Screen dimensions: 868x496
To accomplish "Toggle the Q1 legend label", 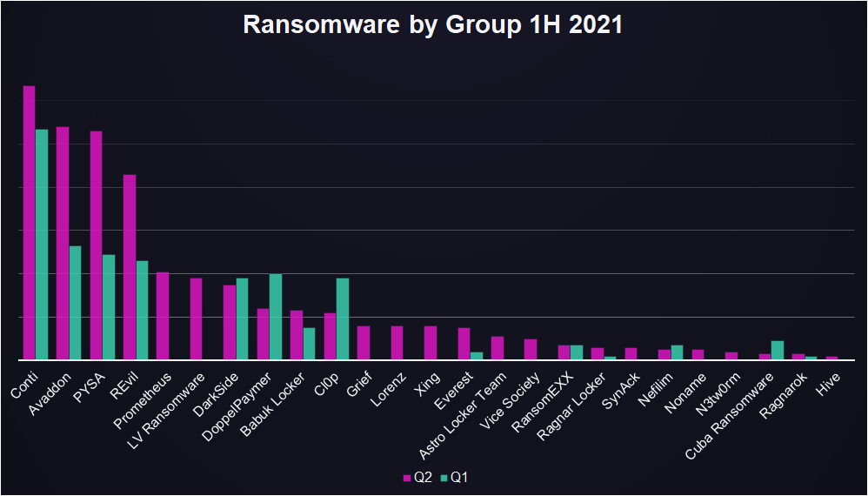I will [459, 478].
